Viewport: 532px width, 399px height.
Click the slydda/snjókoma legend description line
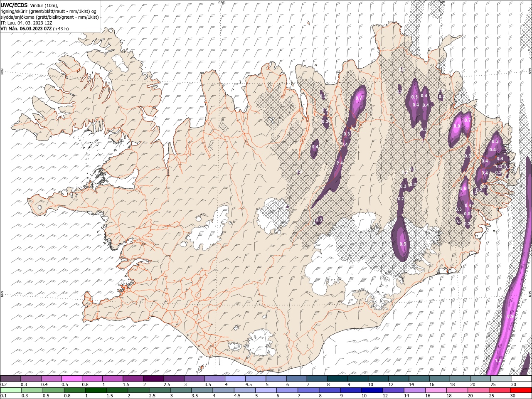[x=49, y=17]
